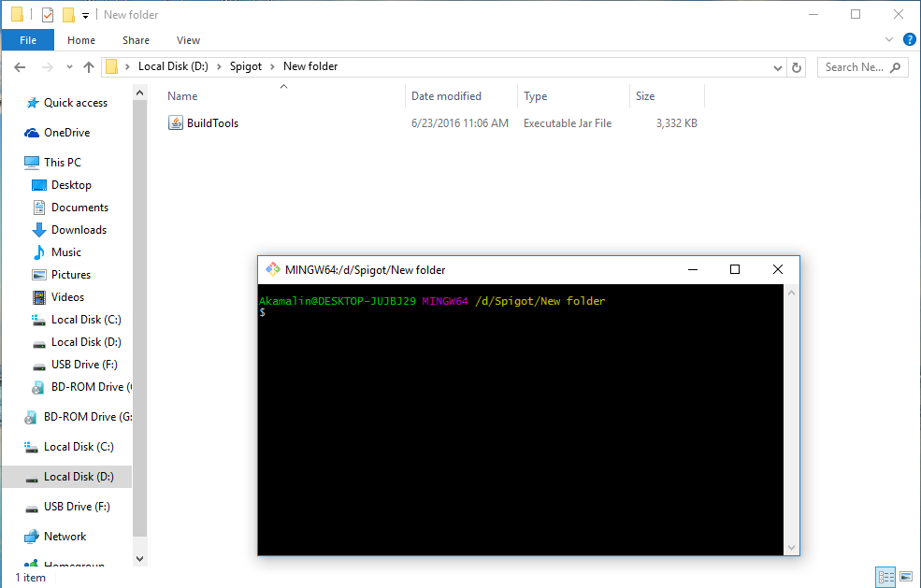The width and height of the screenshot is (921, 588).
Task: Click the Downloads arrow icon
Action: click(x=38, y=230)
